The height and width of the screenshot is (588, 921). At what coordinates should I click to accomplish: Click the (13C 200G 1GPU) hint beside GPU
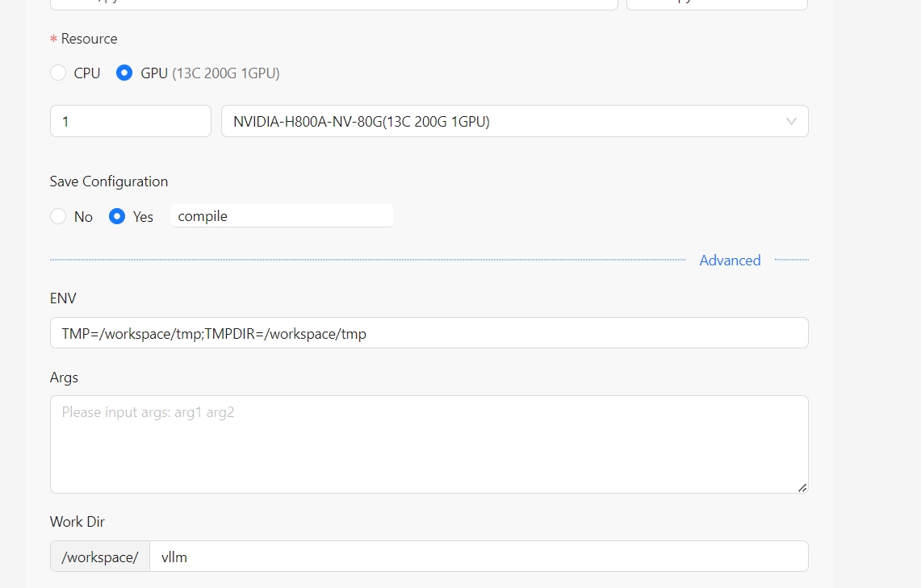(226, 73)
